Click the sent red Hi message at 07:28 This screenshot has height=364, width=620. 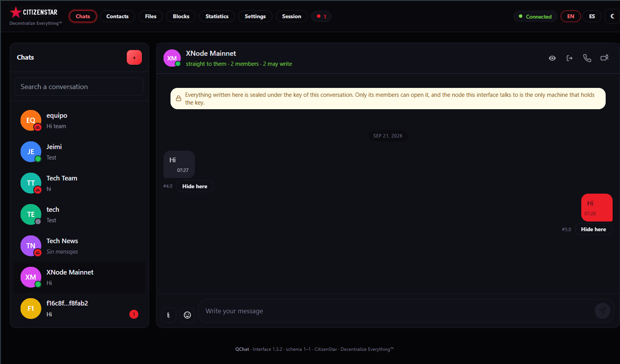tap(597, 208)
